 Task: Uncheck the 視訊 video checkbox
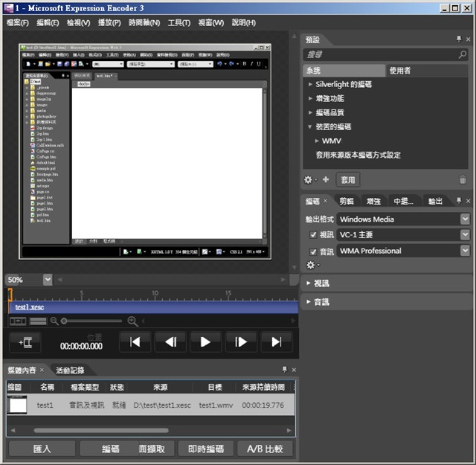[x=313, y=235]
